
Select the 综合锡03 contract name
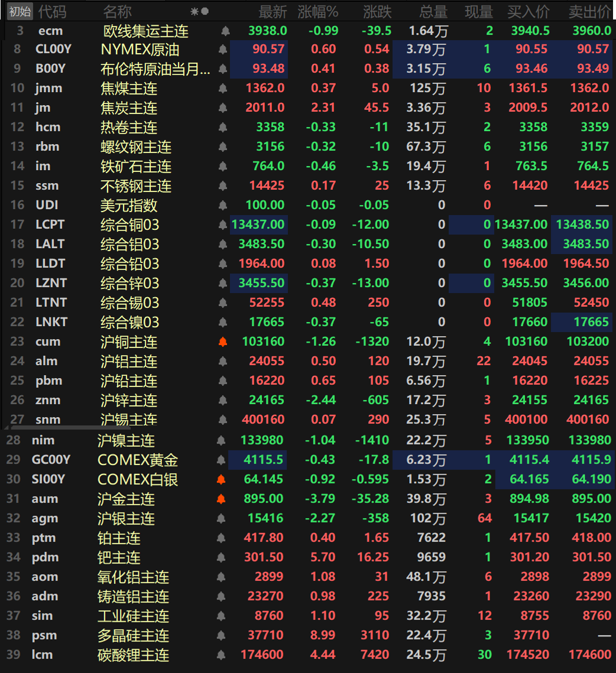click(x=129, y=303)
